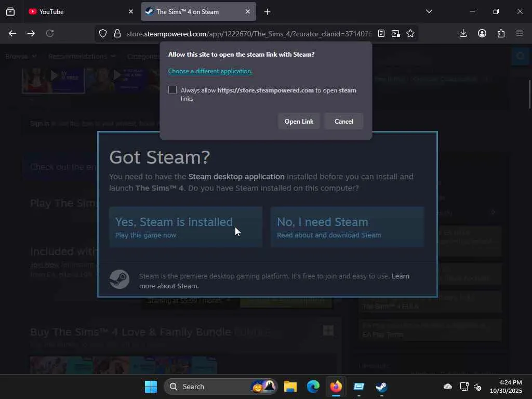View site security padlock info
This screenshot has width=532, height=399.
coord(117,33)
